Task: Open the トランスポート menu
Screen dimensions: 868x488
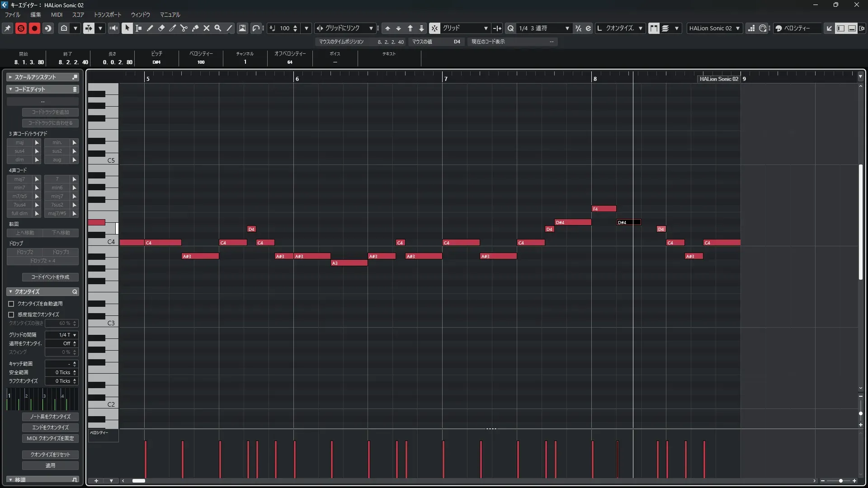Action: 107,14
